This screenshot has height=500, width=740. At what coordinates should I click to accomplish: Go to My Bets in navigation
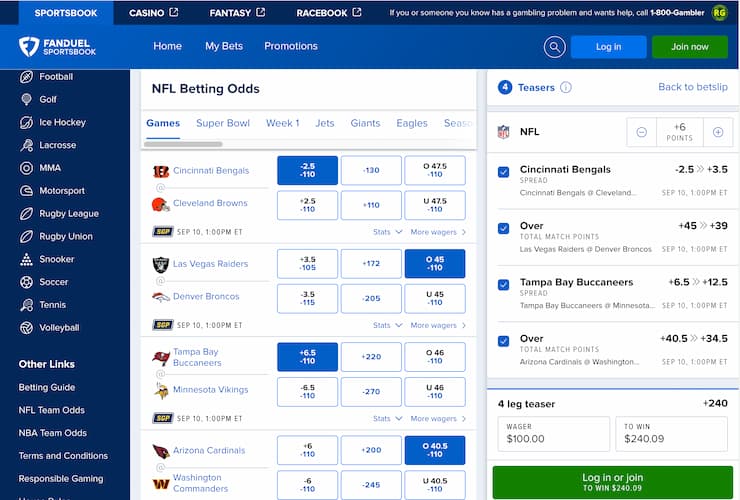pyautogui.click(x=224, y=46)
